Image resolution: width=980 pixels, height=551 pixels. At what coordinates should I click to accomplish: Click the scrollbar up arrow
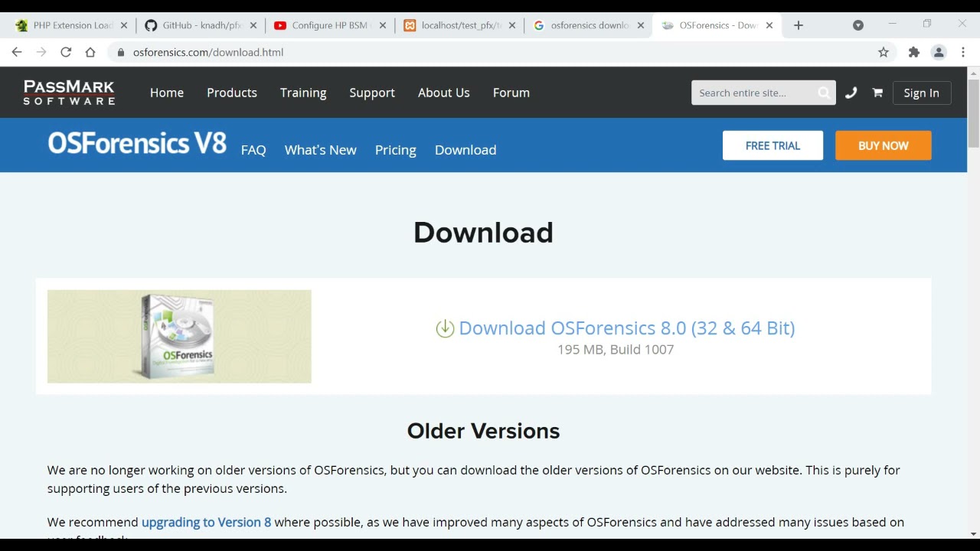click(974, 73)
